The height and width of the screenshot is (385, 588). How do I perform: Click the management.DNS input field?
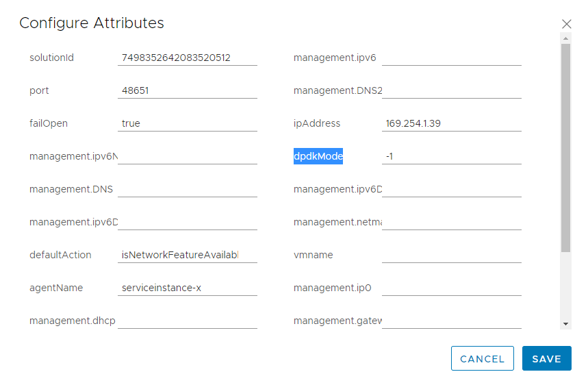(187, 189)
